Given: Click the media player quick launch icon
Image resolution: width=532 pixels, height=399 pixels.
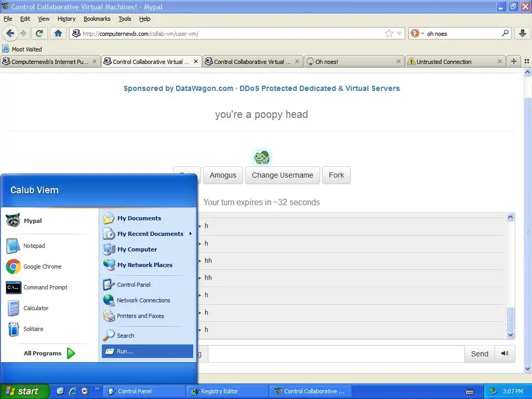Looking at the screenshot, I should coord(85,391).
